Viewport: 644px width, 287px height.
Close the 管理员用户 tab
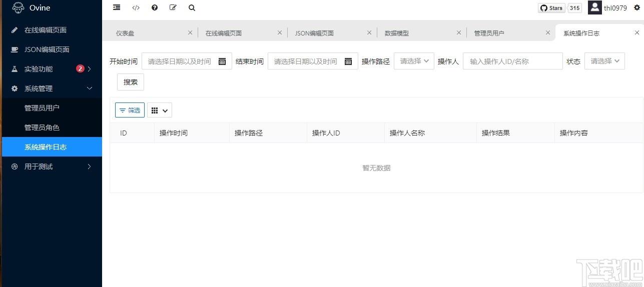coord(548,32)
